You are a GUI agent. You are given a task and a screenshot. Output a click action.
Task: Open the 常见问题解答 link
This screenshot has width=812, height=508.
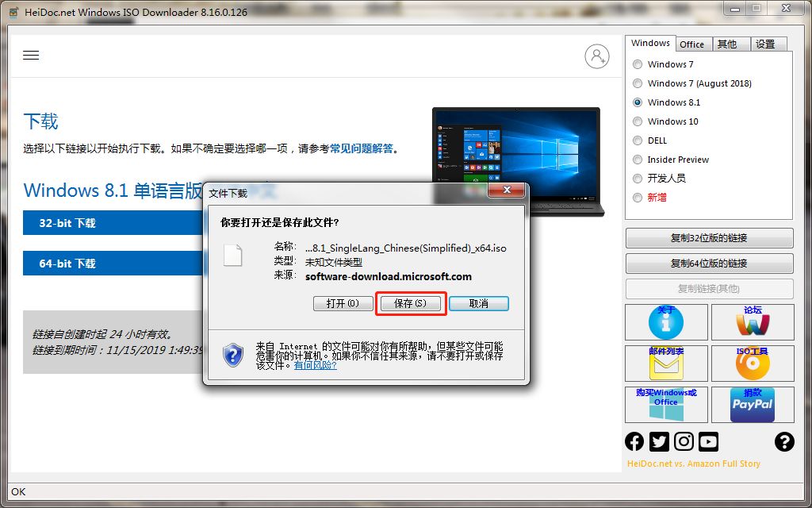coord(362,148)
